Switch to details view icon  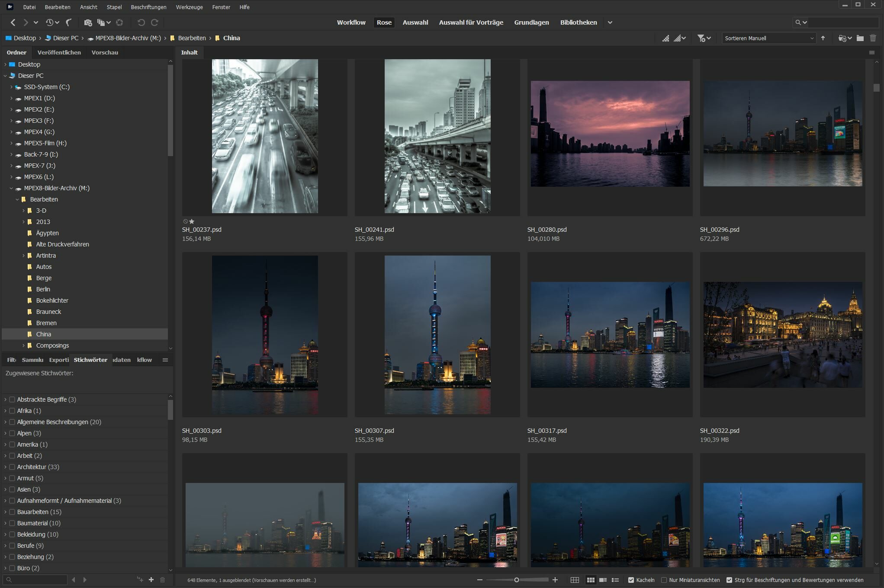pyautogui.click(x=603, y=580)
